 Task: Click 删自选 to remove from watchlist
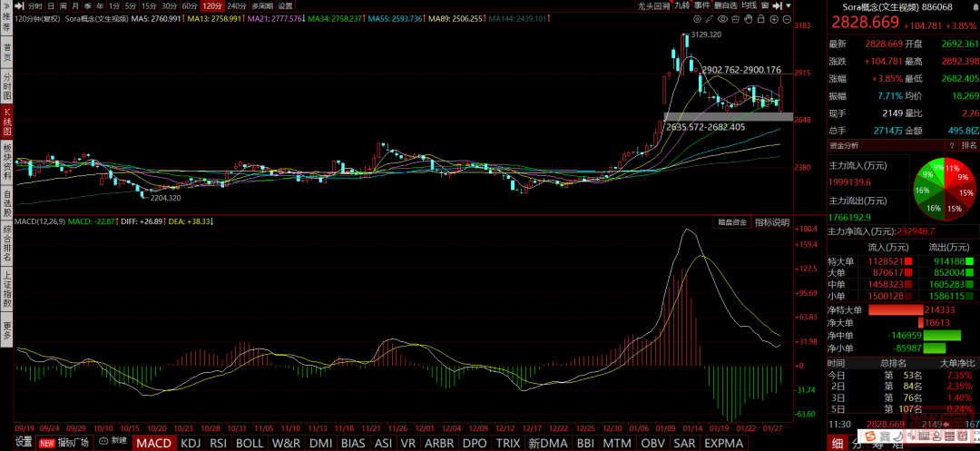point(726,6)
